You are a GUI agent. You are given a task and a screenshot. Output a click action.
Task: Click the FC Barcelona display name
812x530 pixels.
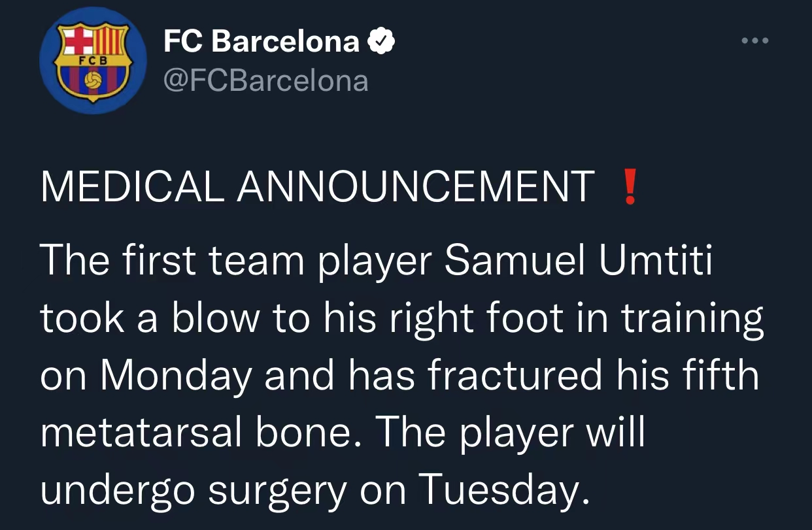262,42
